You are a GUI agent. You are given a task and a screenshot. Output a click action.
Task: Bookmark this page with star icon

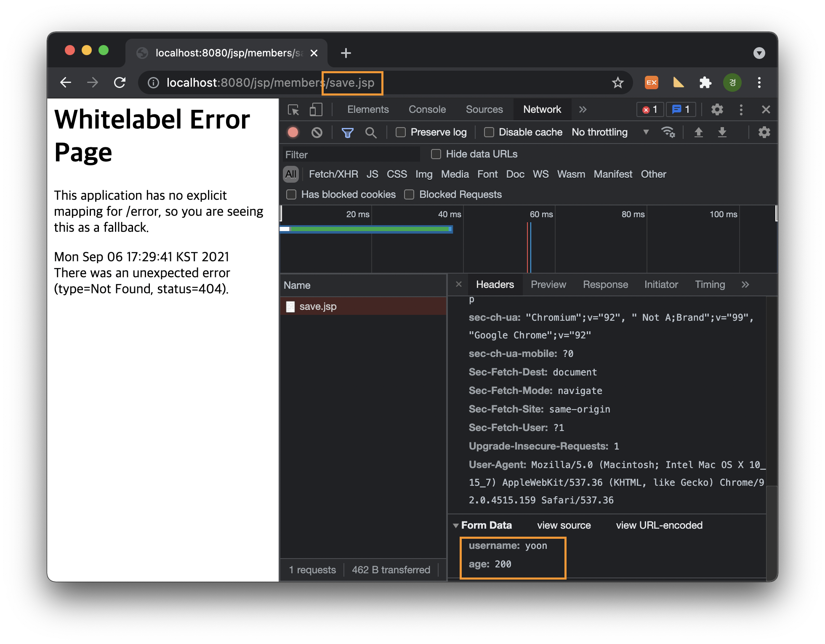[x=617, y=82]
